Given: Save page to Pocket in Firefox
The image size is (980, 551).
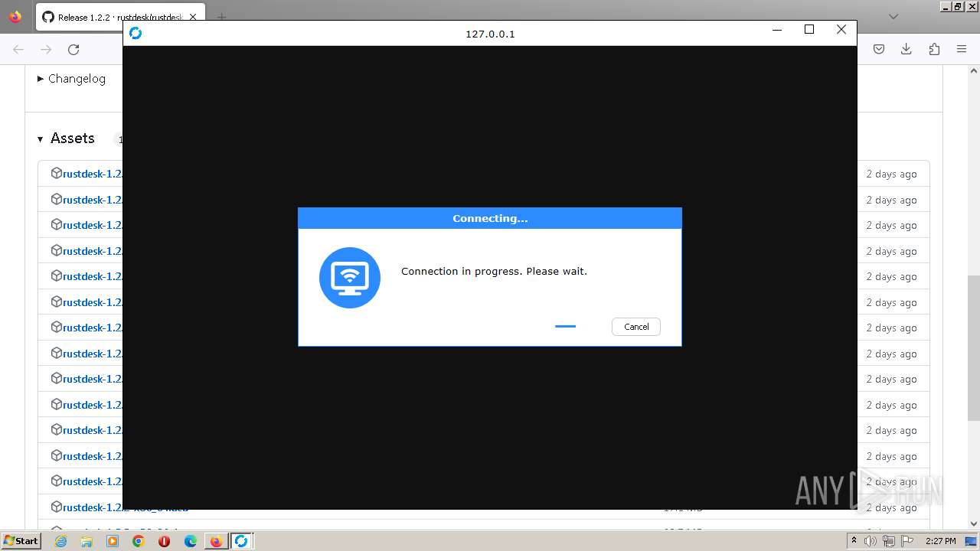Looking at the screenshot, I should pos(879,49).
